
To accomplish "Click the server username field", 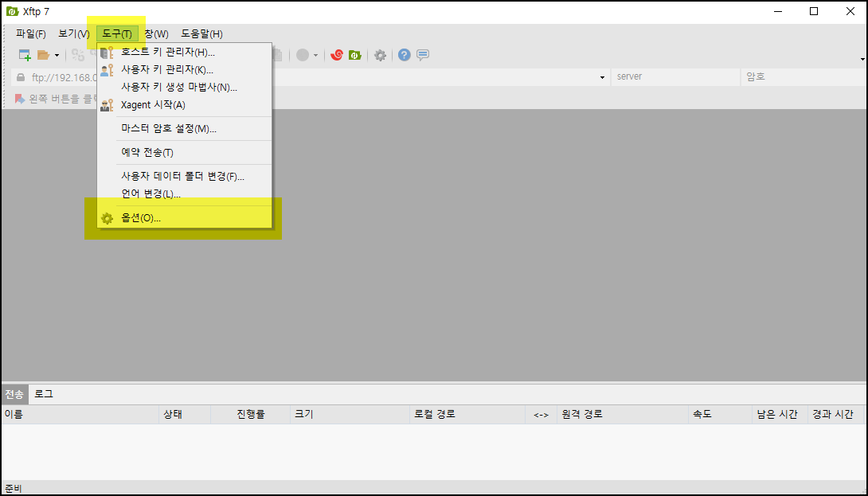I will tap(675, 77).
